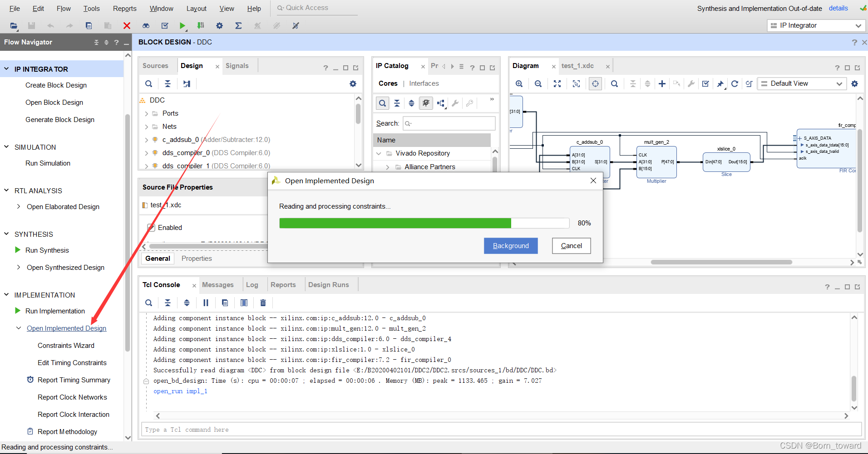868x454 pixels.
Task: Switch to the Signals tab
Action: [x=237, y=66]
